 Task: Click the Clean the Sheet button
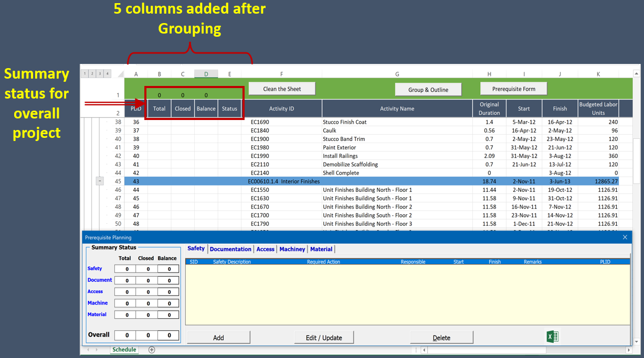281,88
